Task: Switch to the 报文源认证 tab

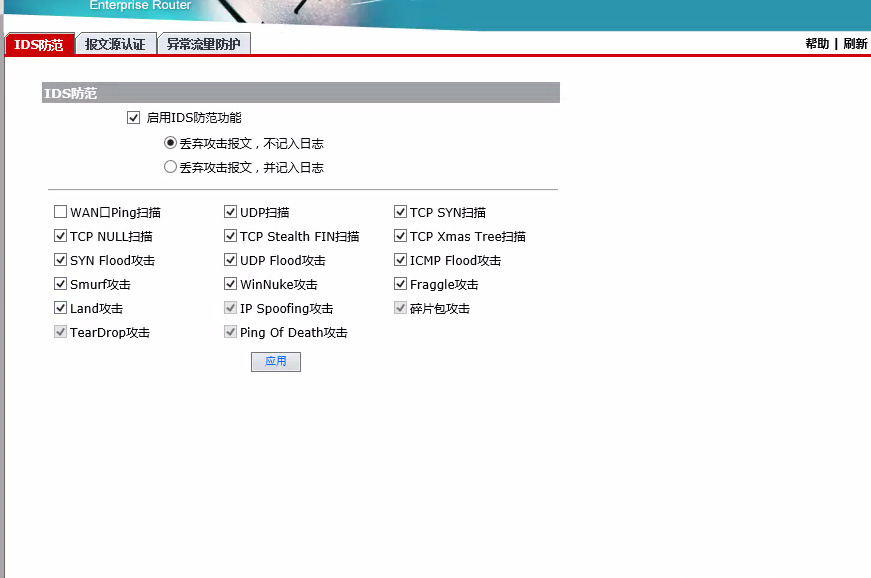Action: [116, 44]
